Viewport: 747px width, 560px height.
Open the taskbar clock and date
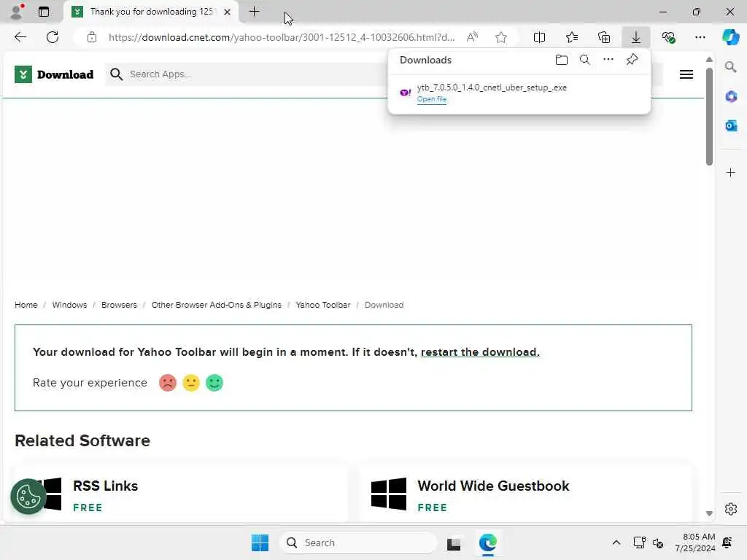(695, 542)
